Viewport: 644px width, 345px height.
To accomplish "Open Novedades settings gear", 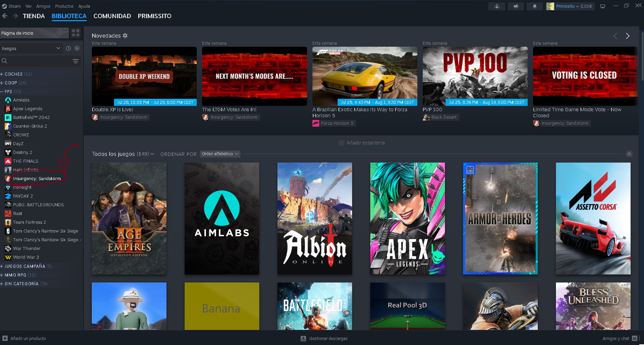I will click(125, 36).
